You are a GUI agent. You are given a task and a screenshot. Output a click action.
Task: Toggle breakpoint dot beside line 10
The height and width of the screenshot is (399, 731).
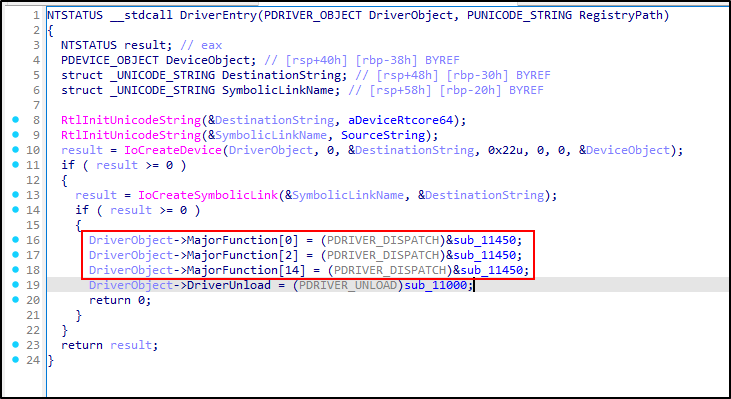(16, 150)
